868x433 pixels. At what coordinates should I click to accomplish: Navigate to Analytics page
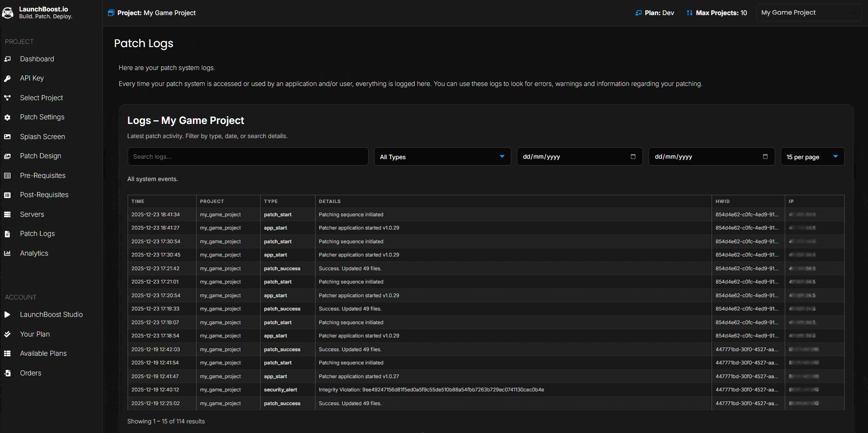point(34,253)
